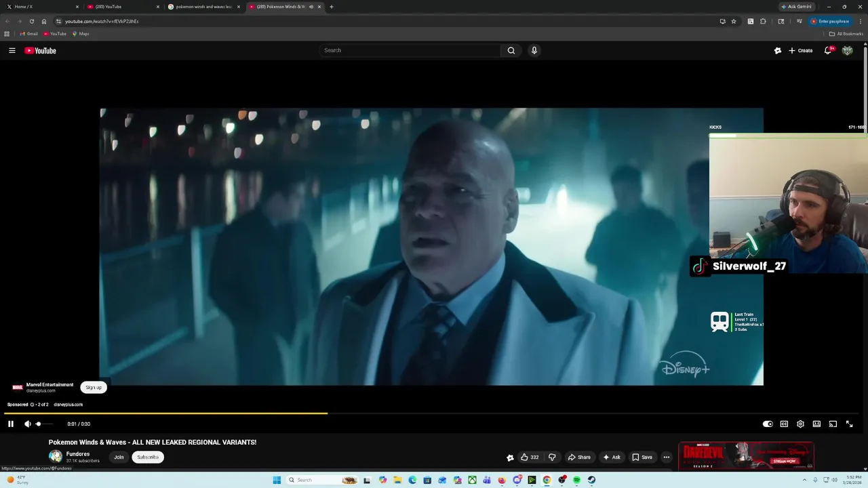This screenshot has height=488, width=868.
Task: Close the pokemon winds and waves search tab
Action: pyautogui.click(x=239, y=7)
